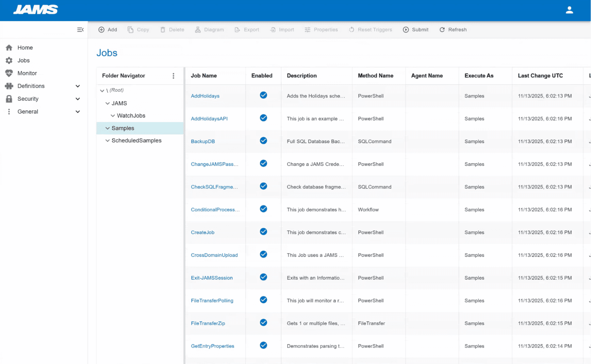Toggle Enabled check for GetEntryProperties

pos(263,345)
